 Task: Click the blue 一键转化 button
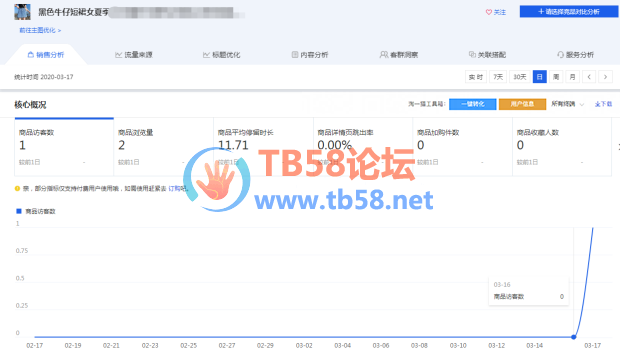point(473,104)
